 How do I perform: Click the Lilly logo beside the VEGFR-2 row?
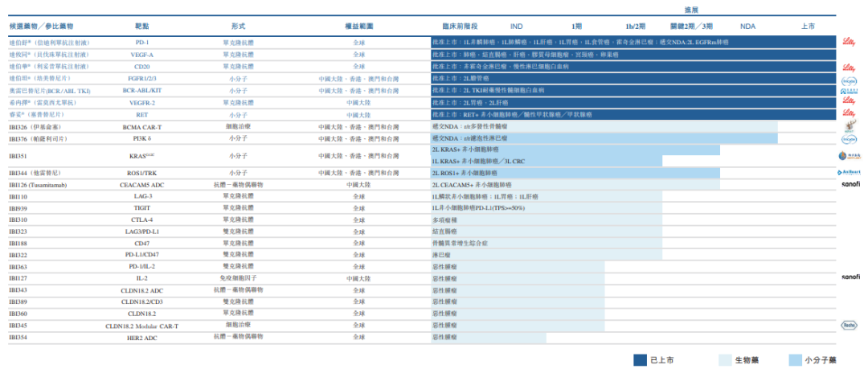point(850,100)
